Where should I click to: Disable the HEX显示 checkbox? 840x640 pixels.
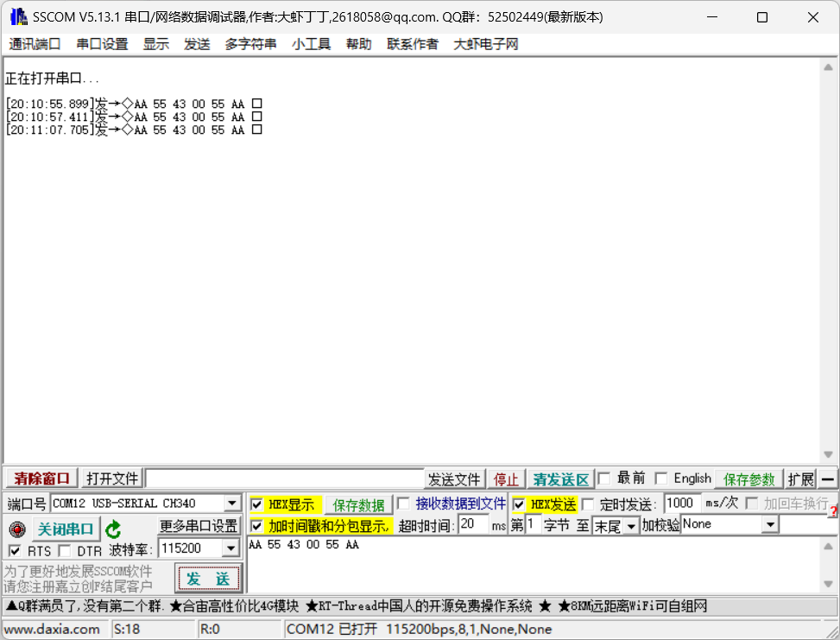click(x=256, y=504)
